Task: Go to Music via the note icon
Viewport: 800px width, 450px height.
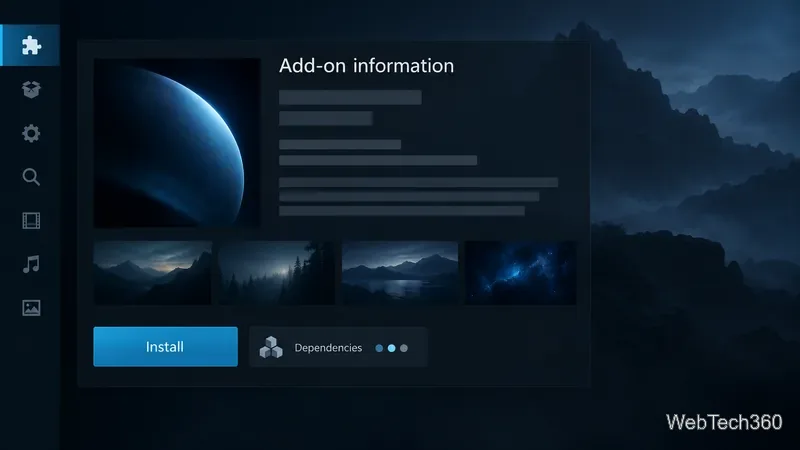Action: click(x=31, y=264)
